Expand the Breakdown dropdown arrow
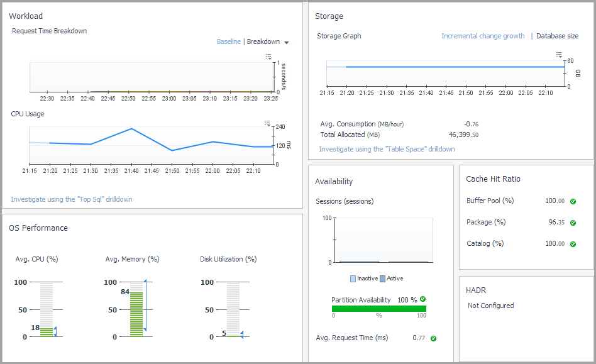596x364 pixels. (287, 43)
